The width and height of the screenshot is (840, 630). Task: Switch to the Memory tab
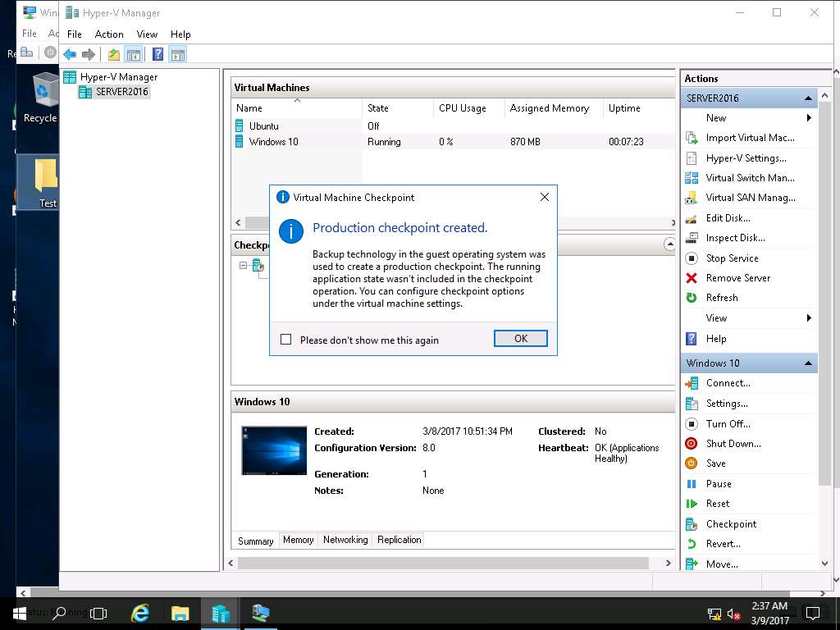pos(299,540)
